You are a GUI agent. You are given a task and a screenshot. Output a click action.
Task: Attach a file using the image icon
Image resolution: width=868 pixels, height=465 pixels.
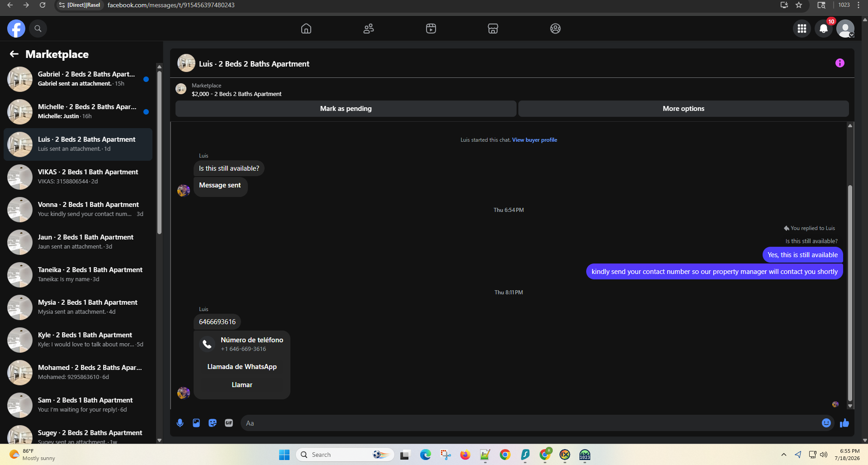196,423
